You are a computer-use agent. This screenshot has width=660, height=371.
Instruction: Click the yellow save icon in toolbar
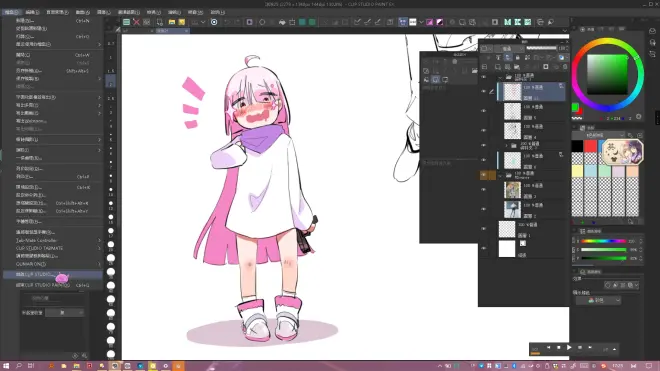[182, 22]
